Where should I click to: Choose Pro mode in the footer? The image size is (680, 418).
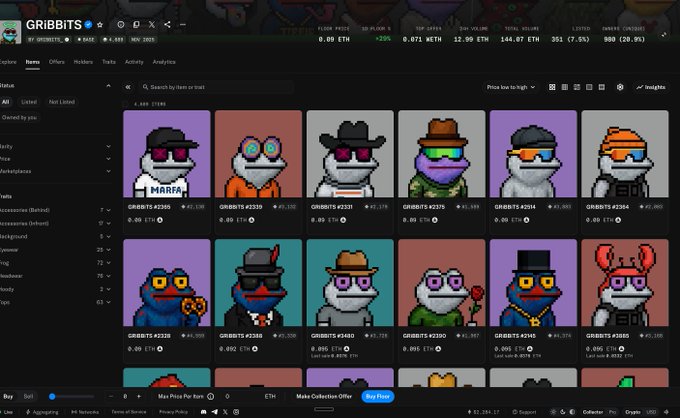pyautogui.click(x=612, y=412)
